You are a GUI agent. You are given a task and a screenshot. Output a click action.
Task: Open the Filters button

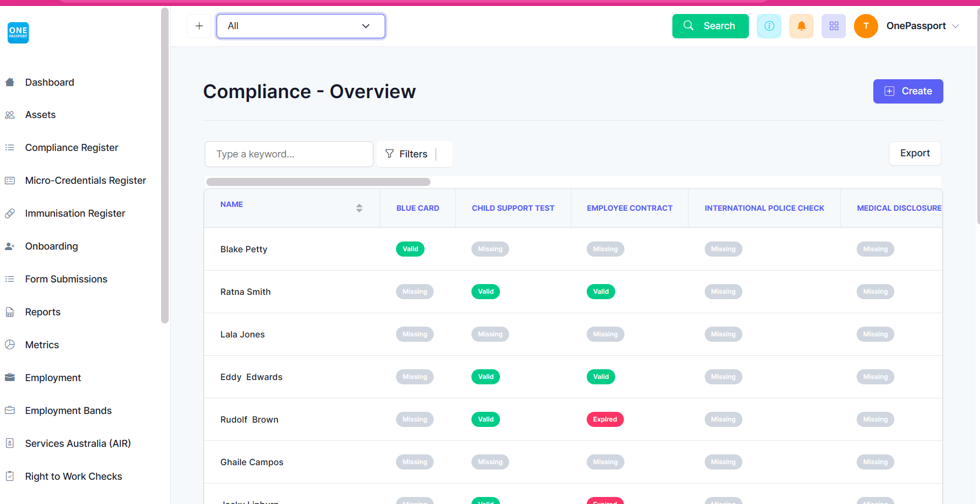(414, 154)
